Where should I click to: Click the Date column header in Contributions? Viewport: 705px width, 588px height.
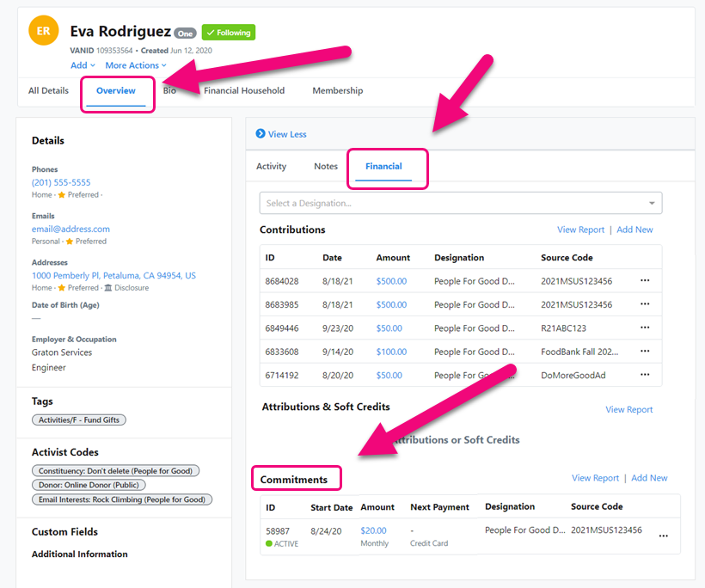click(x=332, y=258)
